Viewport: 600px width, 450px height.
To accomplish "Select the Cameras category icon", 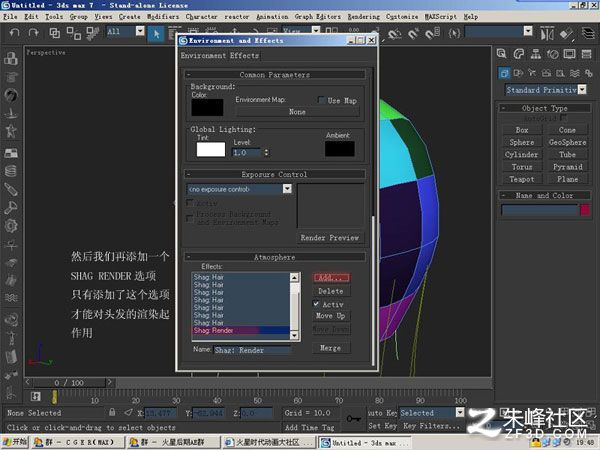I will coord(546,73).
